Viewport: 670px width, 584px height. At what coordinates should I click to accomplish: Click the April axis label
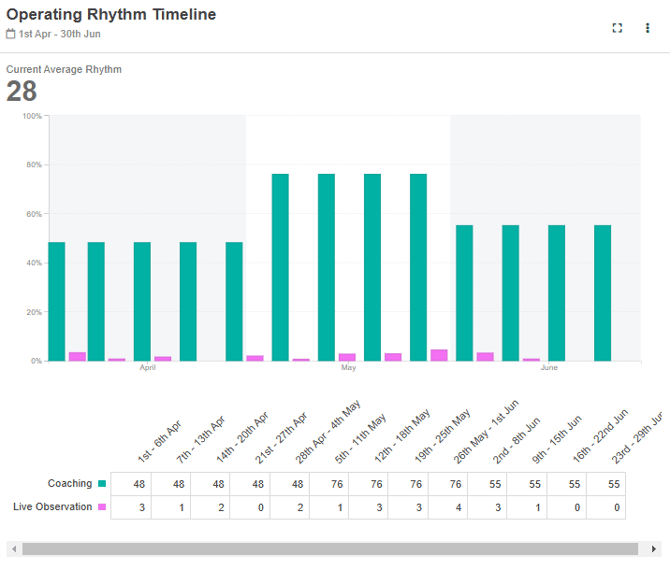click(x=148, y=368)
